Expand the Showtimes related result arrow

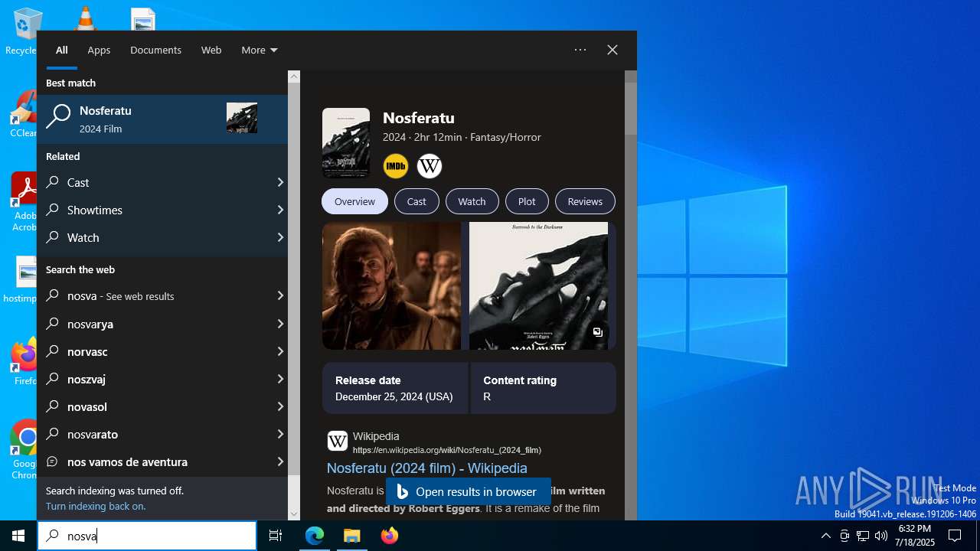coord(280,210)
